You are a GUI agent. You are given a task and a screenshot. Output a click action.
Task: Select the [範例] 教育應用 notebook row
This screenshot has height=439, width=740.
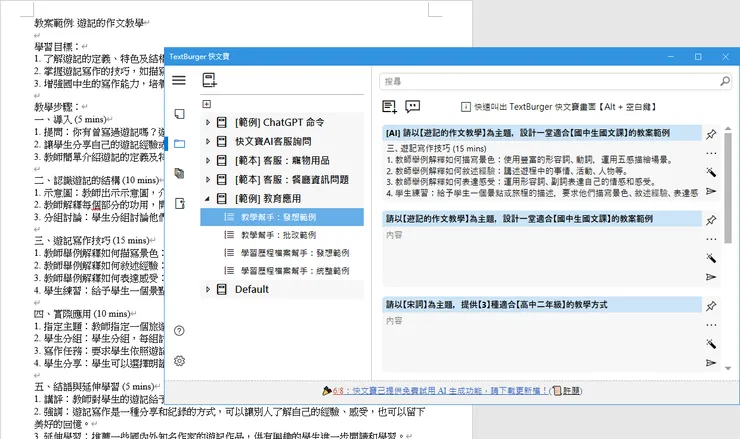(282, 199)
